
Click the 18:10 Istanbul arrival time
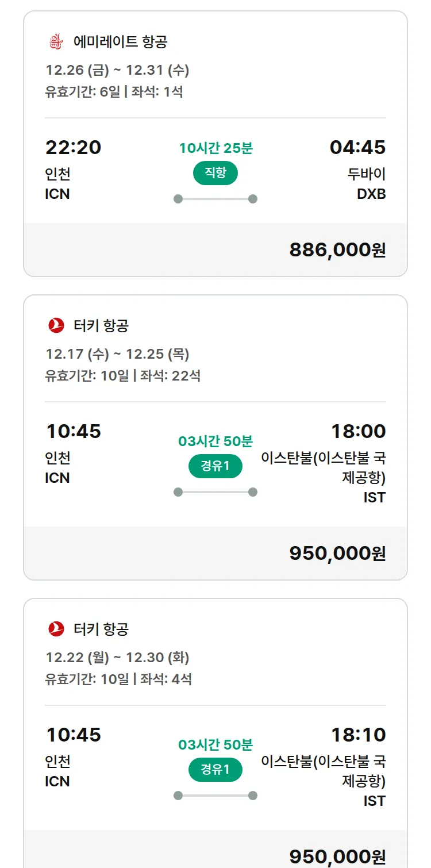coord(358,735)
